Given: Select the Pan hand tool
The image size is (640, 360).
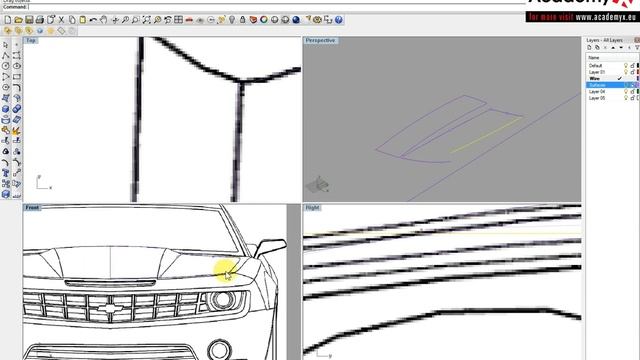Looking at the screenshot, I should [104, 20].
